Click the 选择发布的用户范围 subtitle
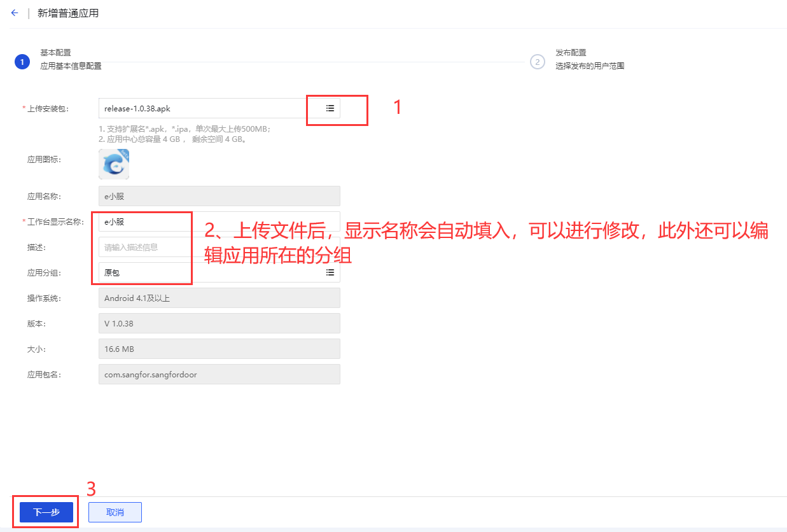The image size is (787, 532). [590, 66]
